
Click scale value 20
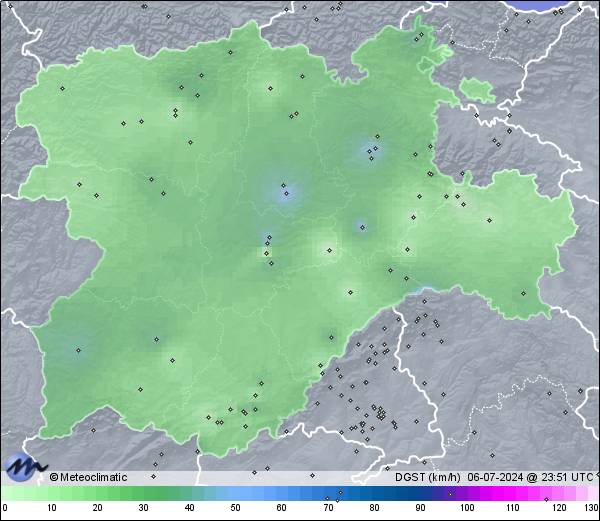coord(98,508)
